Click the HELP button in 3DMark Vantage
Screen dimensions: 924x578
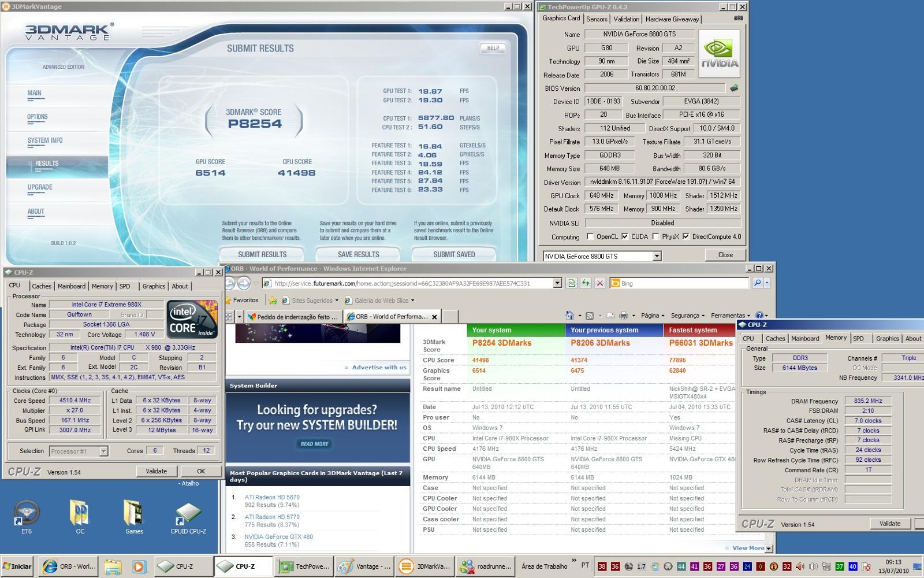[493, 48]
